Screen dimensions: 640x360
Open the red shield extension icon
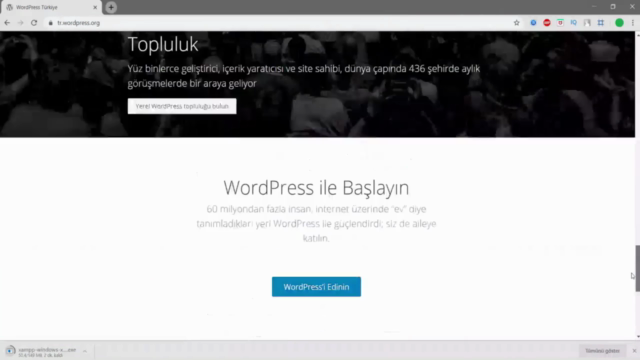(x=560, y=23)
